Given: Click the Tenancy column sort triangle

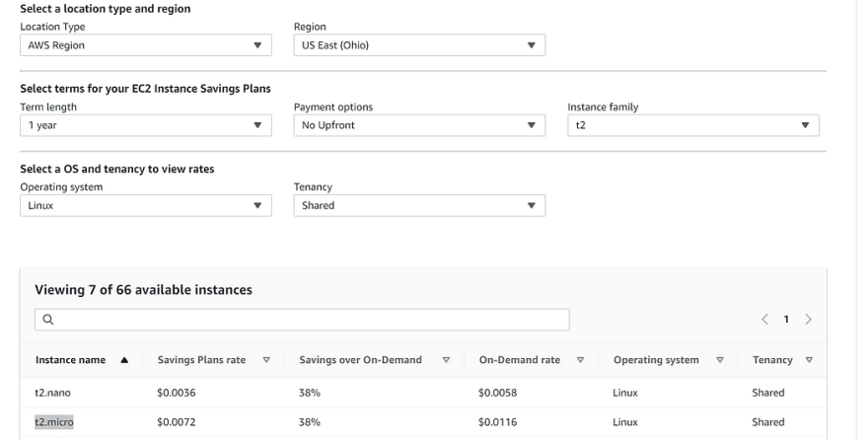Looking at the screenshot, I should [x=809, y=360].
